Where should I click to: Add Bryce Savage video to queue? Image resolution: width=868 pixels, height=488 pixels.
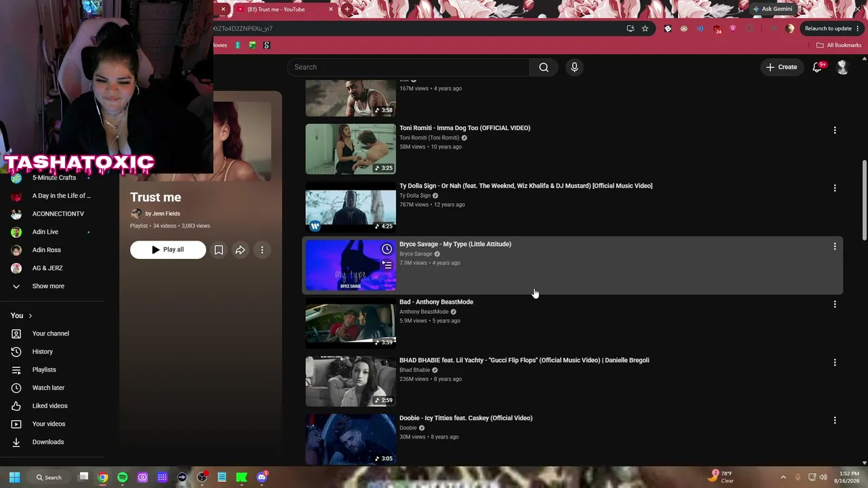[x=387, y=265]
